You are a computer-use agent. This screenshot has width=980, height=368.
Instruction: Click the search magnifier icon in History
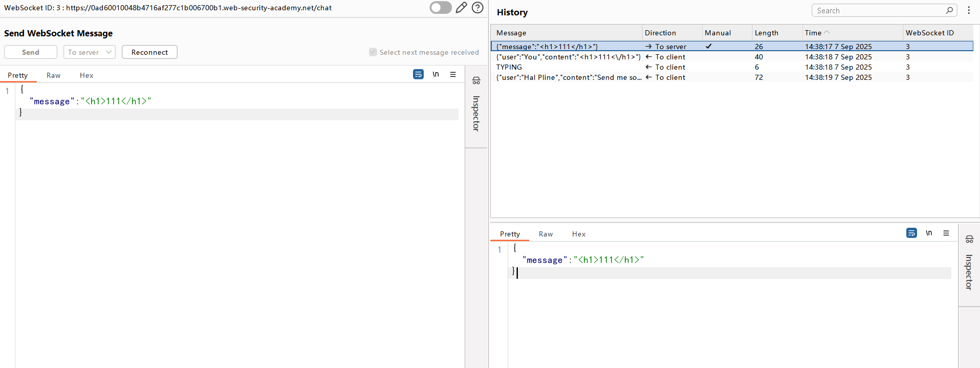coord(949,10)
